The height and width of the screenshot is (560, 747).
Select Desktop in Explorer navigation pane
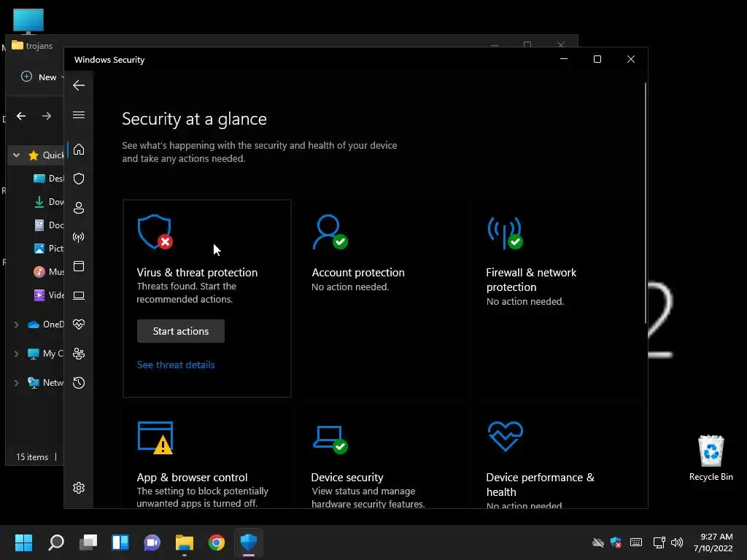(x=47, y=179)
